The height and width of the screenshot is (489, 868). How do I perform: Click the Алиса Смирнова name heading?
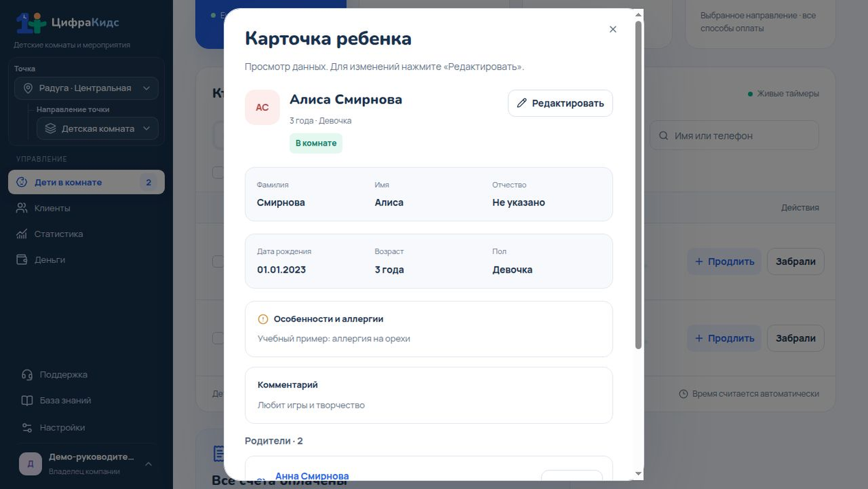[x=346, y=100]
